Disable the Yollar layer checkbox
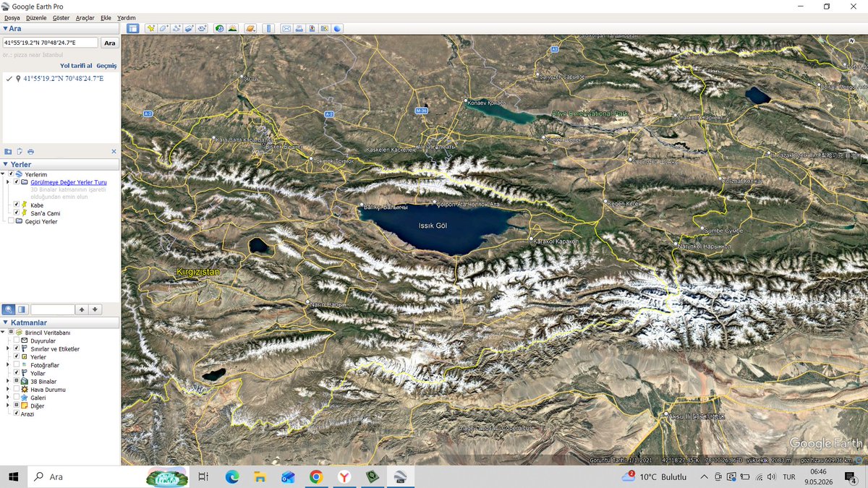 (x=17, y=372)
